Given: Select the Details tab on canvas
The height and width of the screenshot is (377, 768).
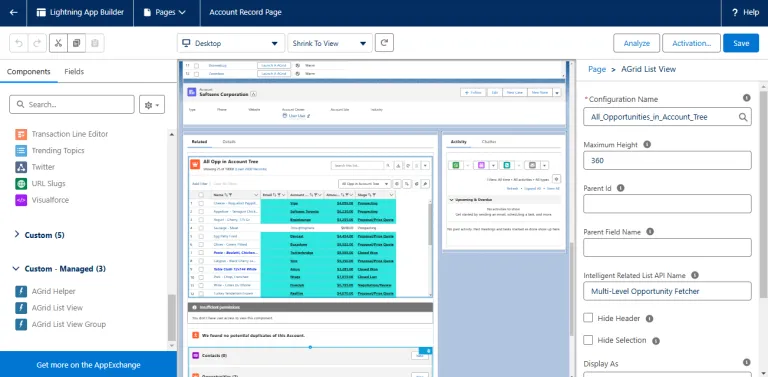Looking at the screenshot, I should tap(229, 141).
